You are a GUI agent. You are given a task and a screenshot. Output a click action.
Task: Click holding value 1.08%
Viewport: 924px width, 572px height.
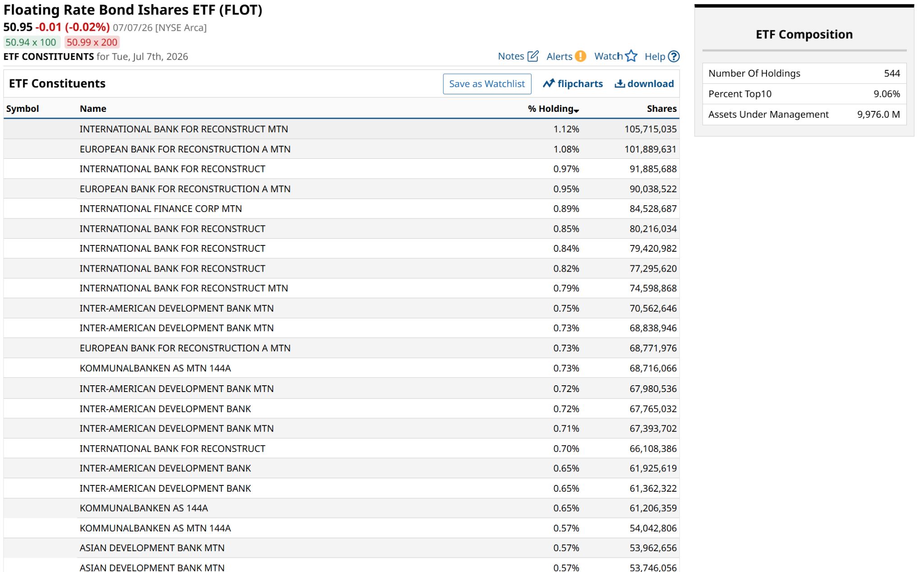click(x=566, y=149)
